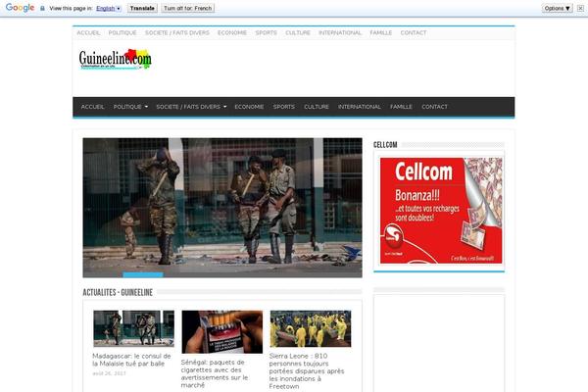Click Turn off for: French button
The image size is (588, 392).
(188, 8)
